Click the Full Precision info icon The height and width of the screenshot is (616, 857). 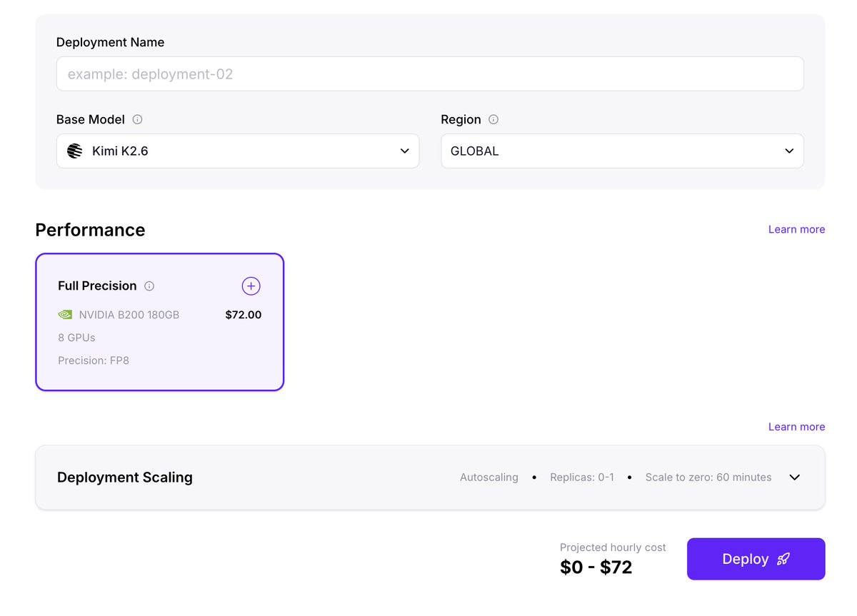pyautogui.click(x=149, y=286)
